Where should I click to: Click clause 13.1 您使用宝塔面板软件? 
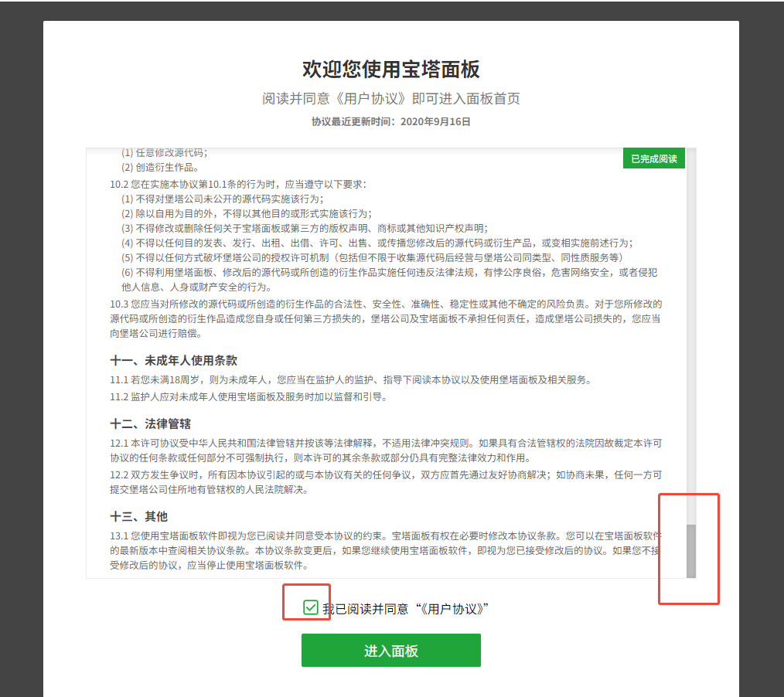click(x=386, y=550)
